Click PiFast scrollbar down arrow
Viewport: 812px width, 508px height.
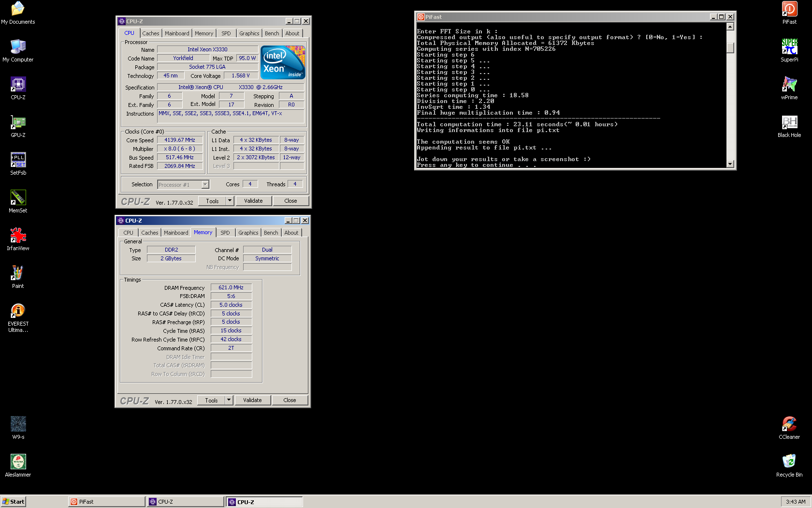tap(730, 164)
